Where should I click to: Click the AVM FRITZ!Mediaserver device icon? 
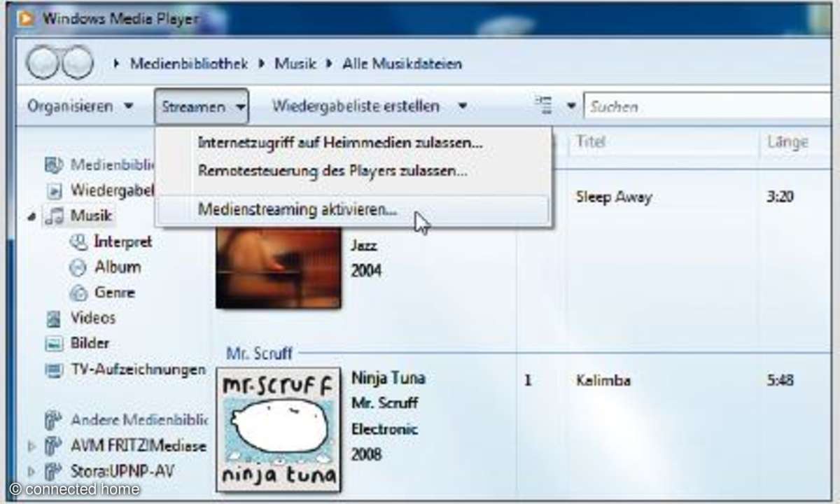tap(55, 446)
